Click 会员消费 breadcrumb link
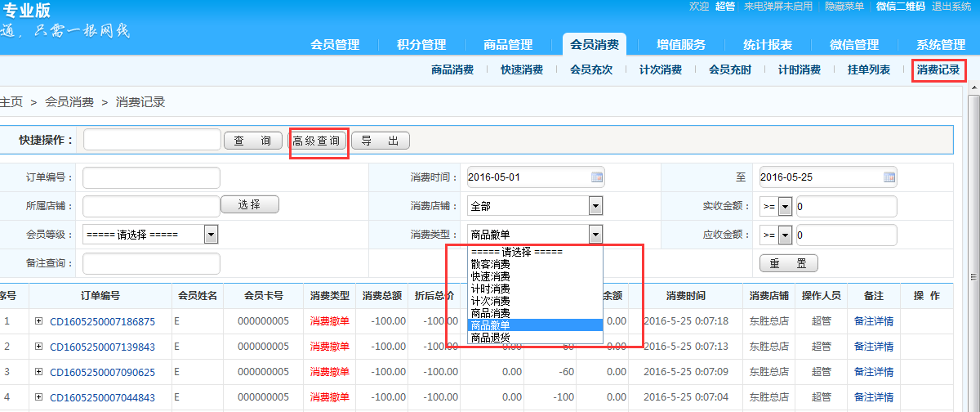 (x=69, y=102)
